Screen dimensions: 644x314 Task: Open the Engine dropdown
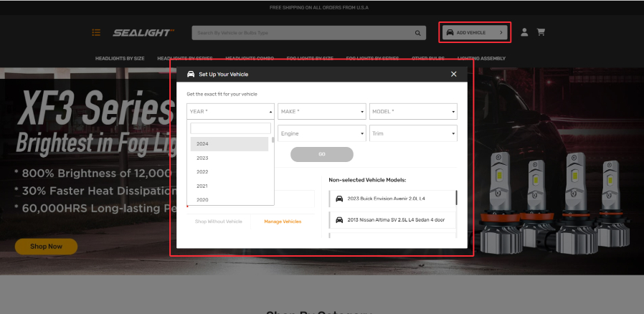pyautogui.click(x=322, y=133)
